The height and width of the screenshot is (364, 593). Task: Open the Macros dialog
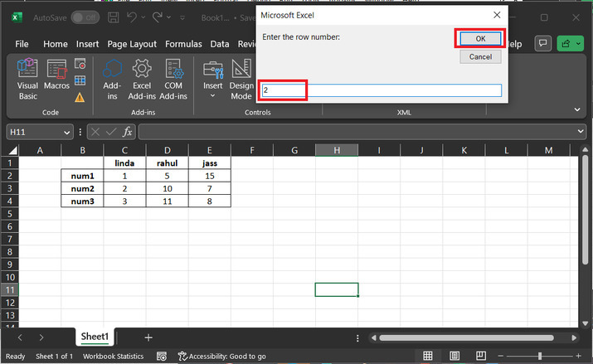[x=56, y=75]
